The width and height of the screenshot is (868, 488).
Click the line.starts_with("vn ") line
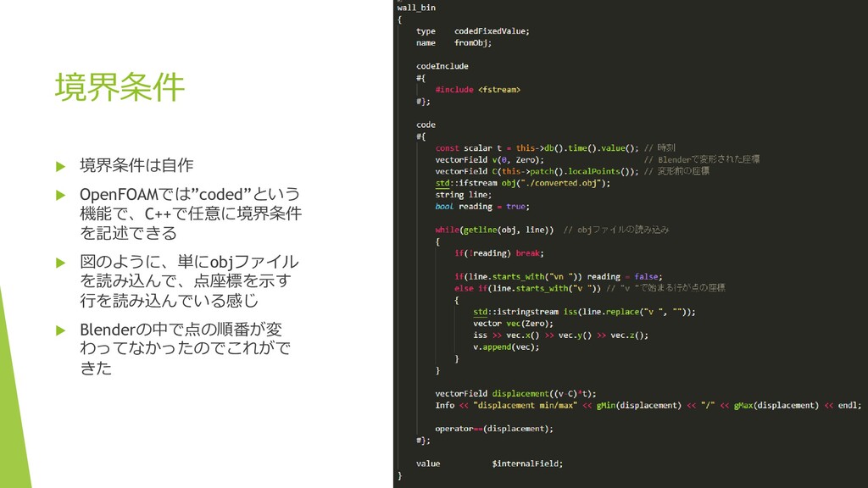pos(559,277)
